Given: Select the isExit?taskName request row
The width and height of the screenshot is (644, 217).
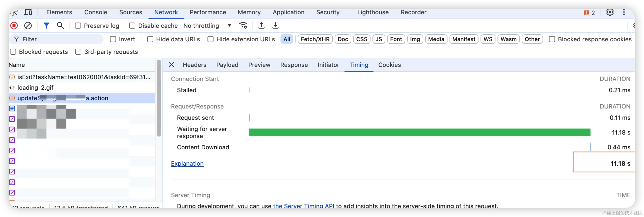Looking at the screenshot, I should coord(82,77).
